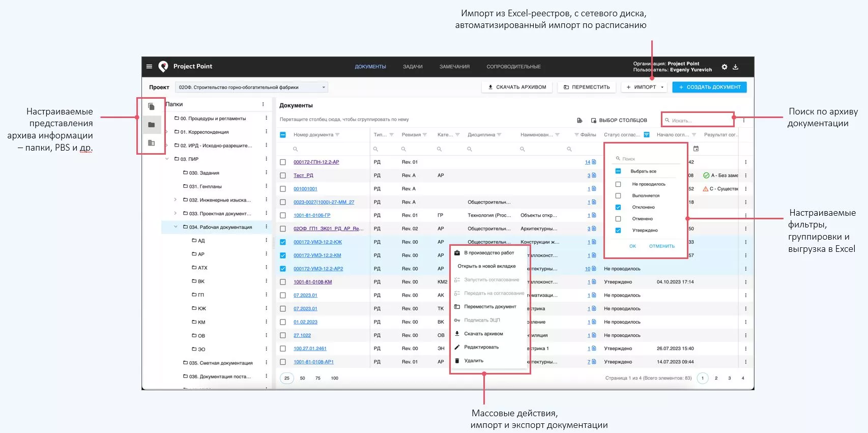The height and width of the screenshot is (433, 868).
Task: Switch to the folders view icon
Action: coord(151,125)
